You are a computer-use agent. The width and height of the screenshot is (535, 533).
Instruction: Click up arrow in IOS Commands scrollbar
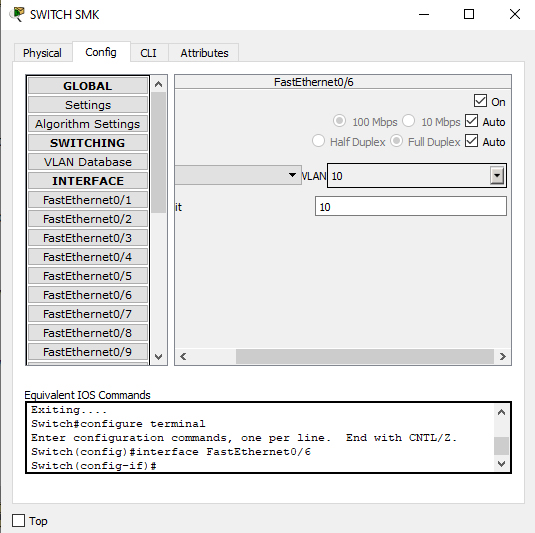501,412
